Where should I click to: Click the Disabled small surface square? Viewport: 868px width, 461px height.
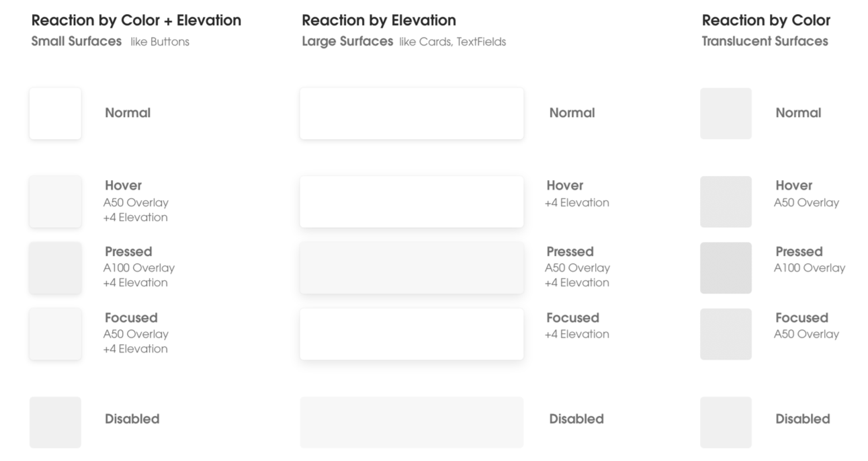pos(55,422)
